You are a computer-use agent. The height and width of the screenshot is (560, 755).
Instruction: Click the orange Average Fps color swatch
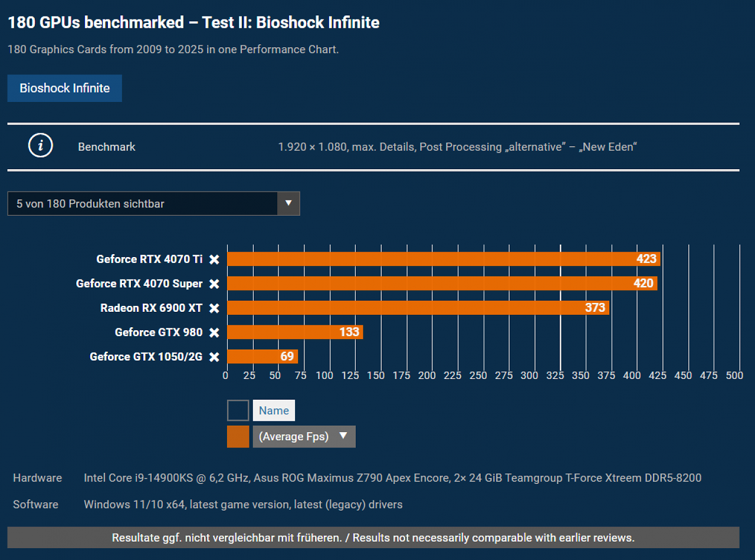[x=238, y=437]
